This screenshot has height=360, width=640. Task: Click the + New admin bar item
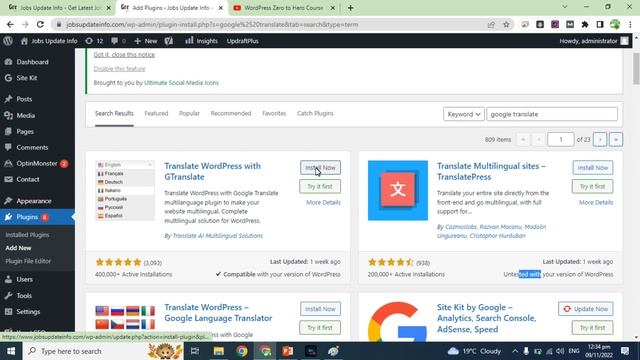146,41
